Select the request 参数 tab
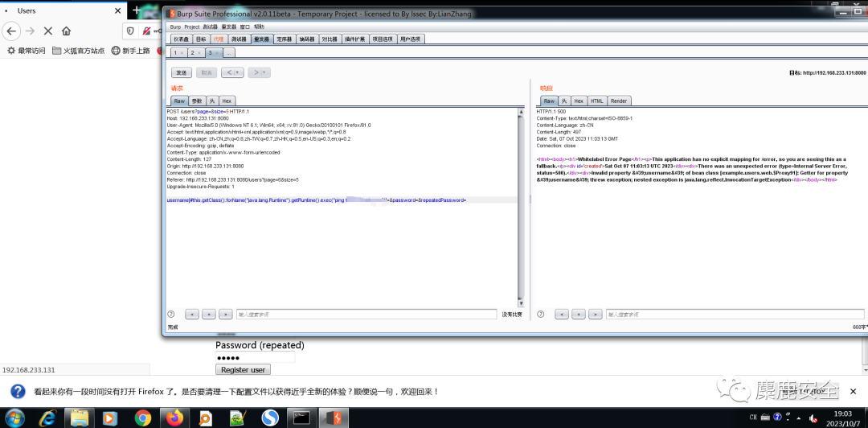 click(197, 101)
